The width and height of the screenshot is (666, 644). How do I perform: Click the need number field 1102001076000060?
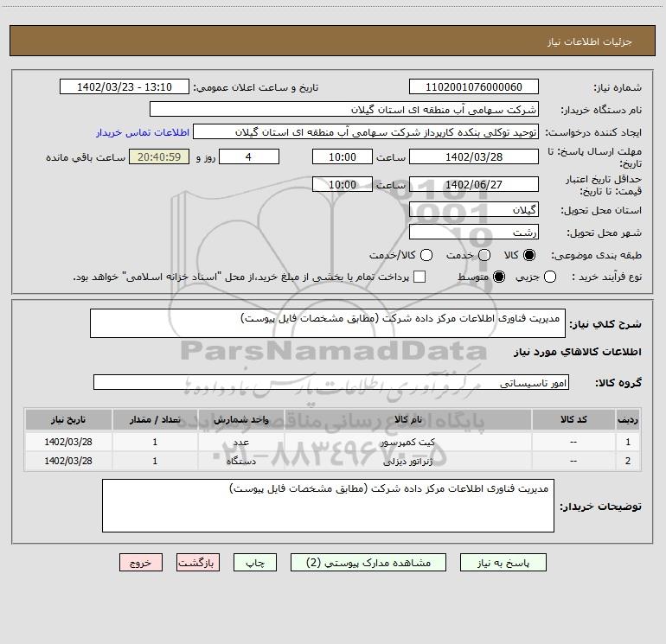(474, 87)
